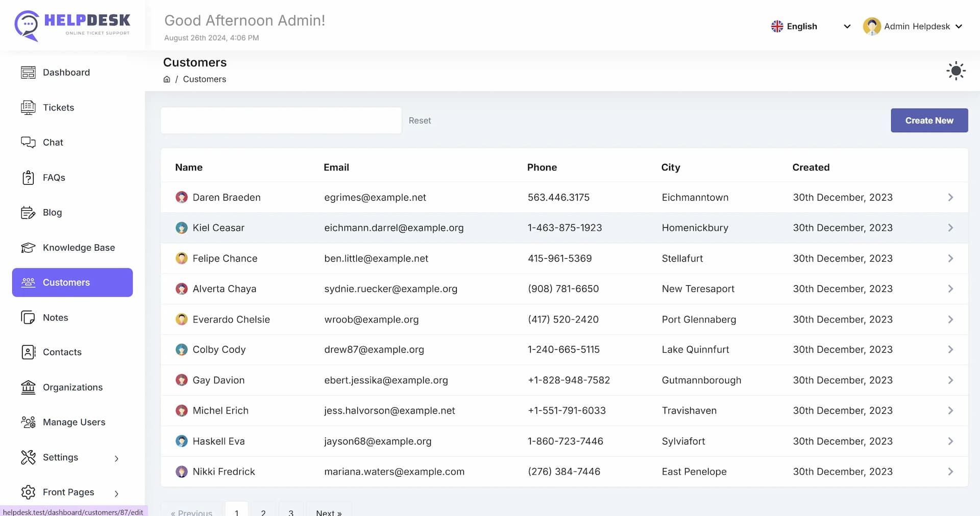Click phone +1-828-948-7582
The width and height of the screenshot is (980, 516).
(569, 380)
